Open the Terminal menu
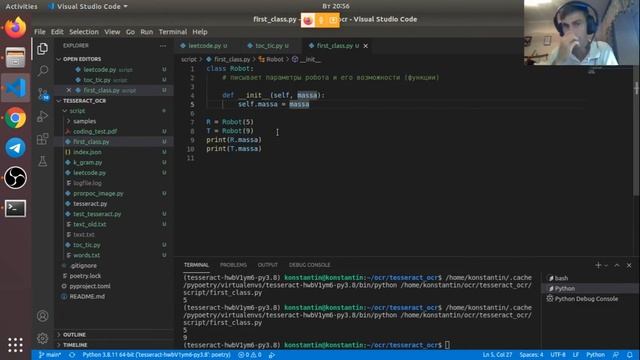 [x=173, y=32]
